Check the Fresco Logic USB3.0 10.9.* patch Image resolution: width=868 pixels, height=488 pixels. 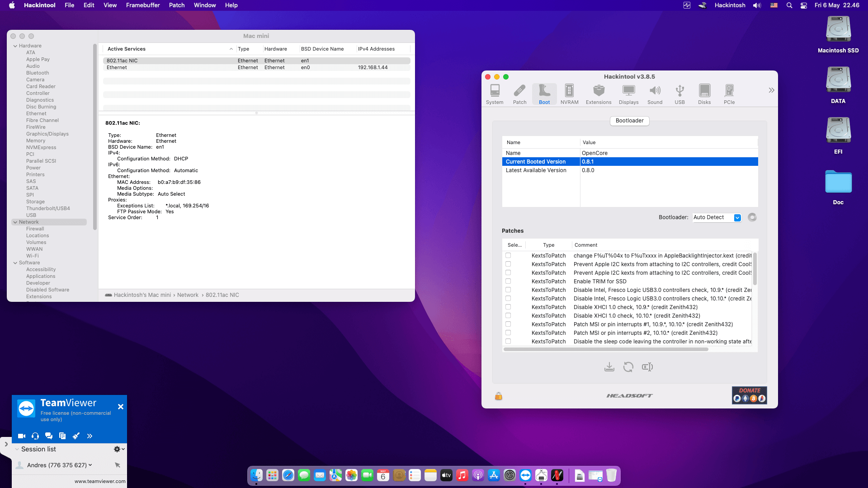[x=508, y=290]
